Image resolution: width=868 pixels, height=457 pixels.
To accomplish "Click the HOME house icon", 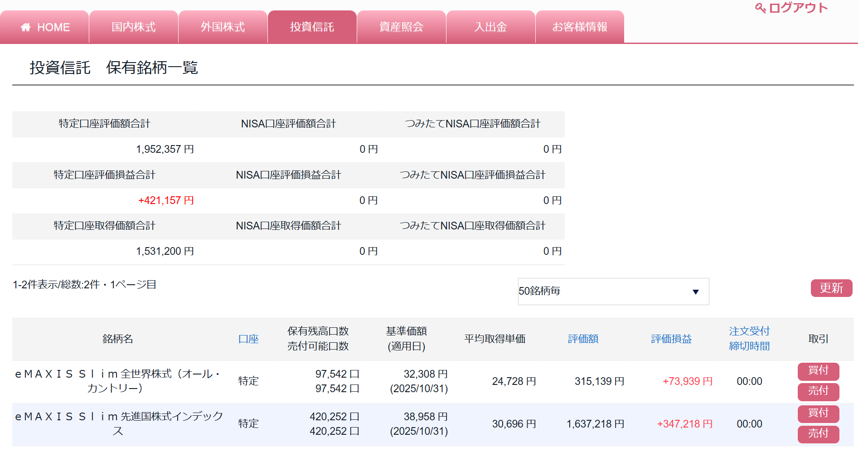I will [26, 27].
